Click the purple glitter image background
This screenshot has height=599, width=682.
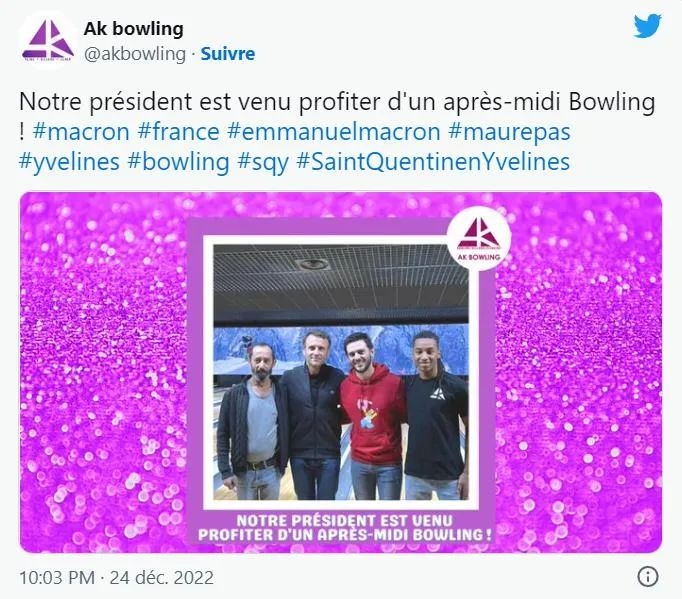(104, 372)
